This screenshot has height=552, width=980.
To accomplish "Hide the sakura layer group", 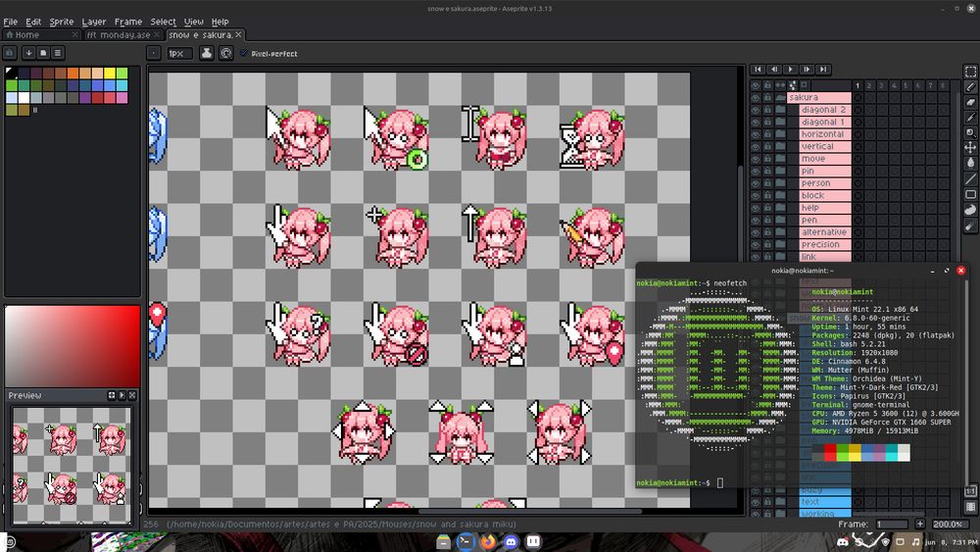I will coord(756,97).
